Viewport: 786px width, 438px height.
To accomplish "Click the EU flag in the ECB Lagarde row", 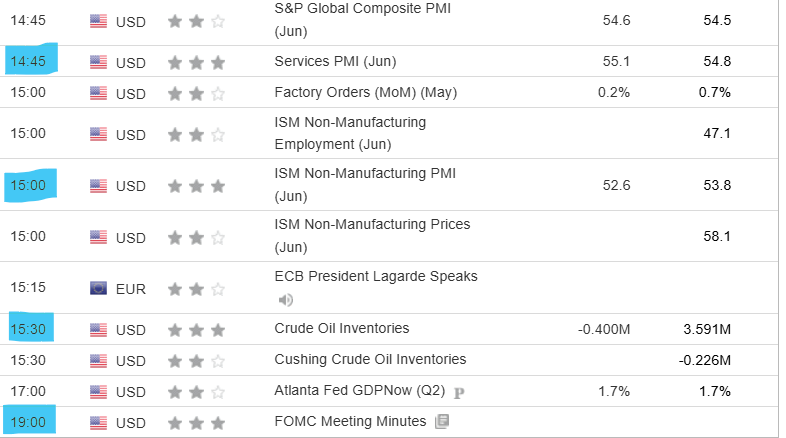I will [98, 289].
